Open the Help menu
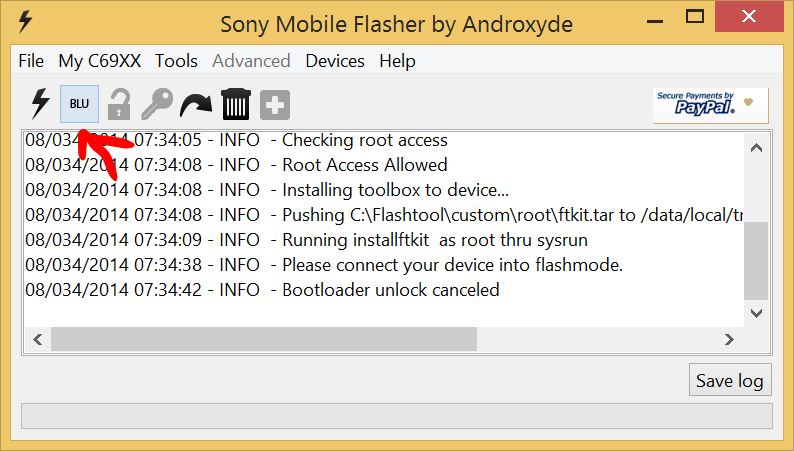This screenshot has height=451, width=794. point(397,61)
